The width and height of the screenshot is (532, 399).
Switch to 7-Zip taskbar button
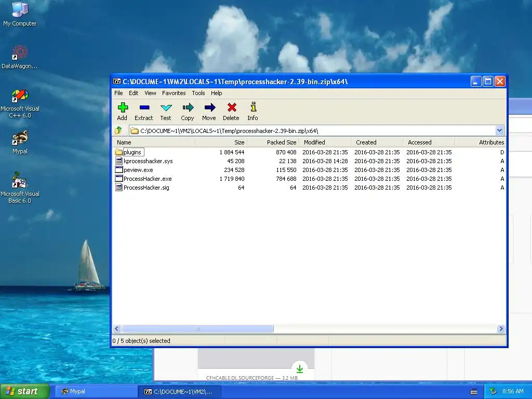point(180,391)
